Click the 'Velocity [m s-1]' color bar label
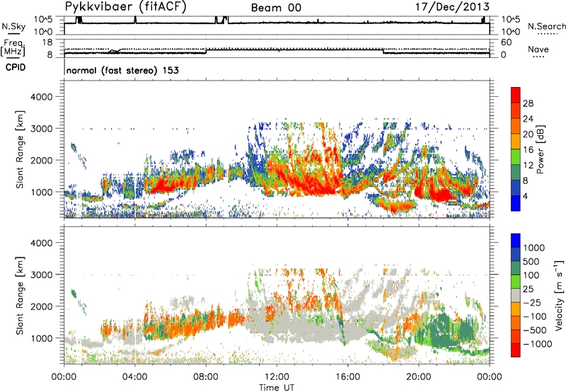This screenshot has width=566, height=392. (x=559, y=295)
